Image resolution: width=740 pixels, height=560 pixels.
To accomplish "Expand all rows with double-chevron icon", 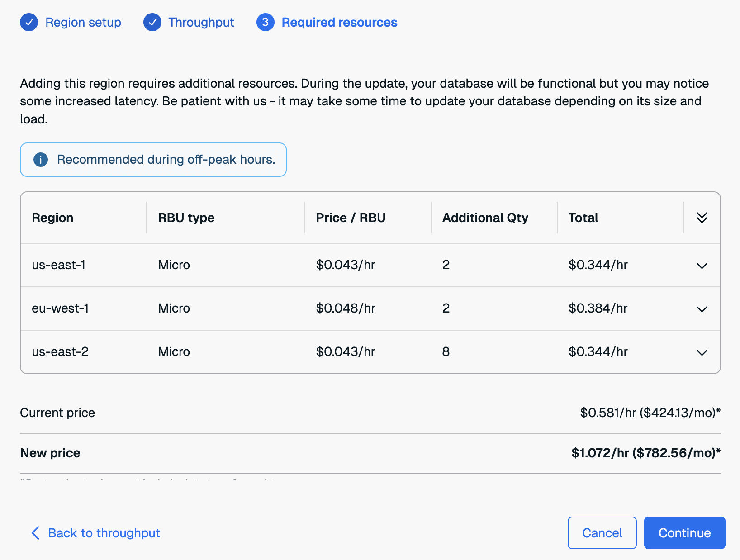I will (x=702, y=218).
